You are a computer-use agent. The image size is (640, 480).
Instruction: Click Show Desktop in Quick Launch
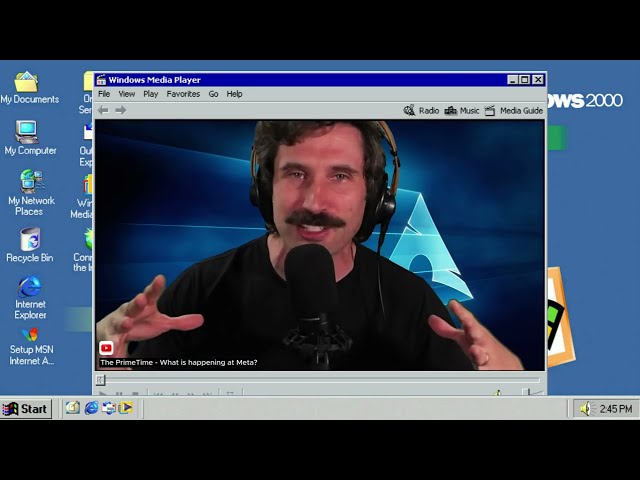pyautogui.click(x=73, y=408)
